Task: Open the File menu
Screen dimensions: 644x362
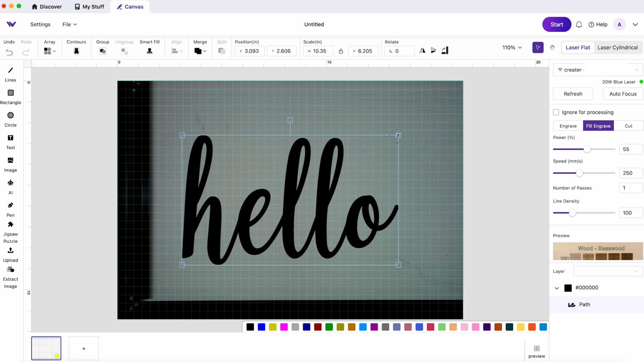Action: (x=70, y=24)
